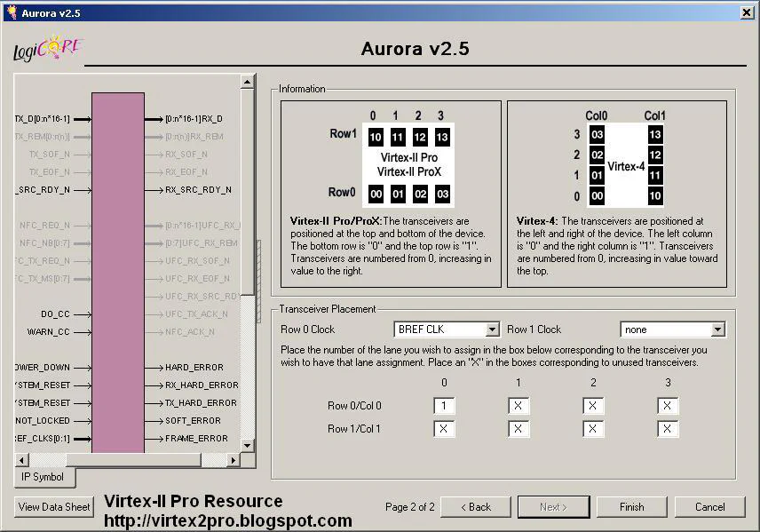Click the Finish button
Viewport: 760px width, 532px height.
(631, 507)
